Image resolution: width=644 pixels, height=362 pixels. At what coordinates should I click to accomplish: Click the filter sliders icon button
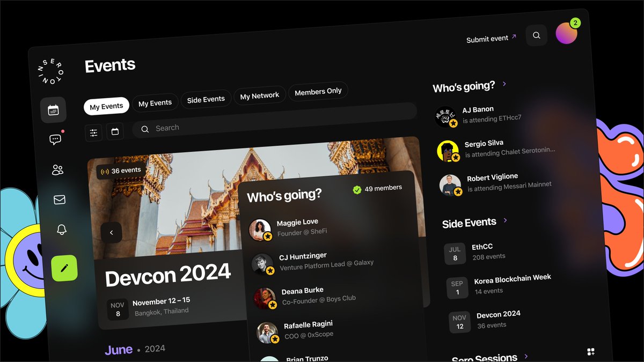click(93, 132)
